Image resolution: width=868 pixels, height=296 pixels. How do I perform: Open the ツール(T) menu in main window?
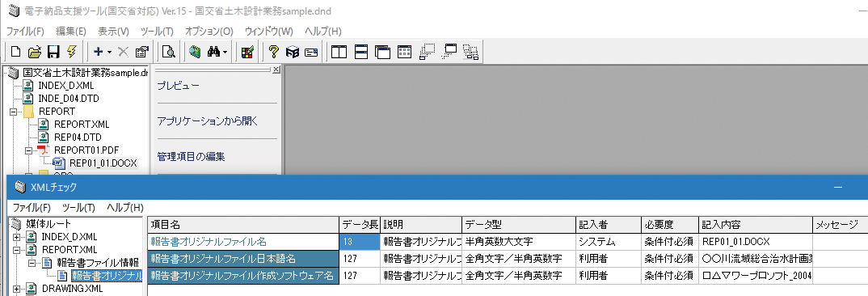[x=158, y=31]
